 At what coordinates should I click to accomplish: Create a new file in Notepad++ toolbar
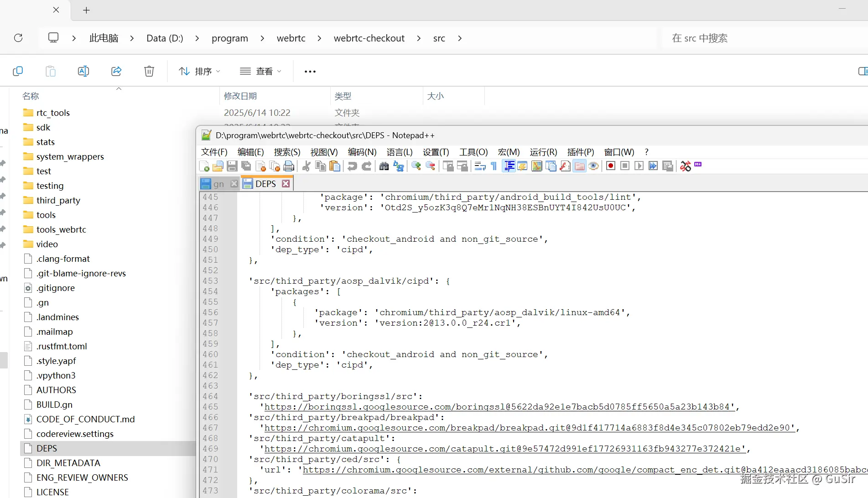[x=204, y=166]
